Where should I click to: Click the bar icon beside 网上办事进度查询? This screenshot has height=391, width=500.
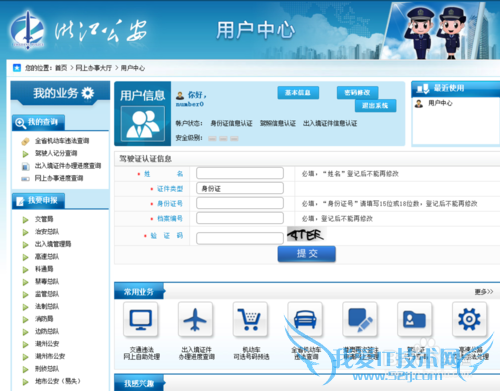click(25, 179)
